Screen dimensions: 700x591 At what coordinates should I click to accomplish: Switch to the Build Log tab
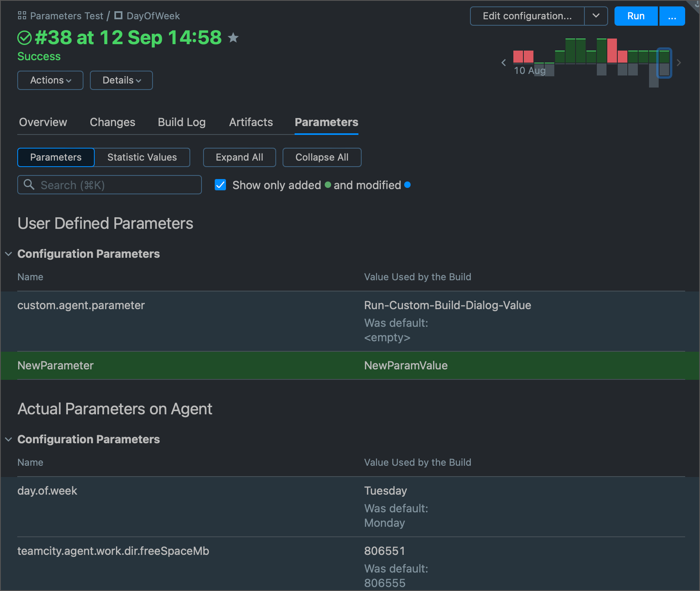[181, 122]
